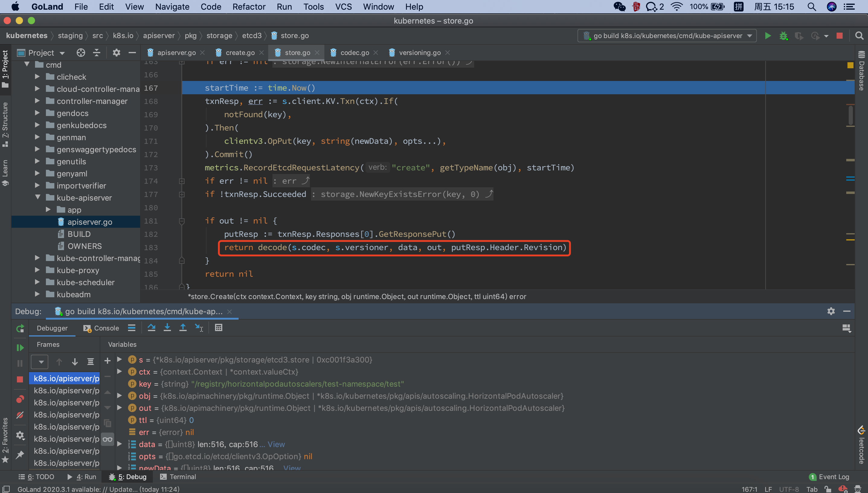
Task: Resume program in debug sidebar
Action: tap(20, 347)
